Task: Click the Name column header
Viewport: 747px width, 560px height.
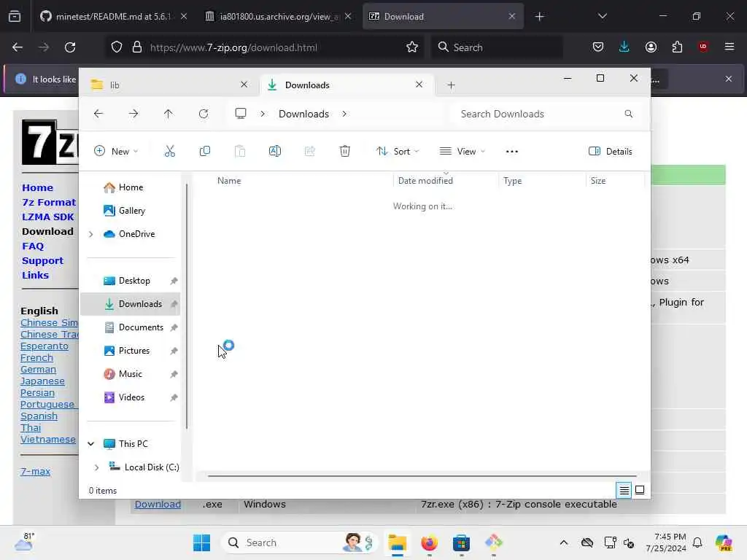Action: [x=229, y=181]
